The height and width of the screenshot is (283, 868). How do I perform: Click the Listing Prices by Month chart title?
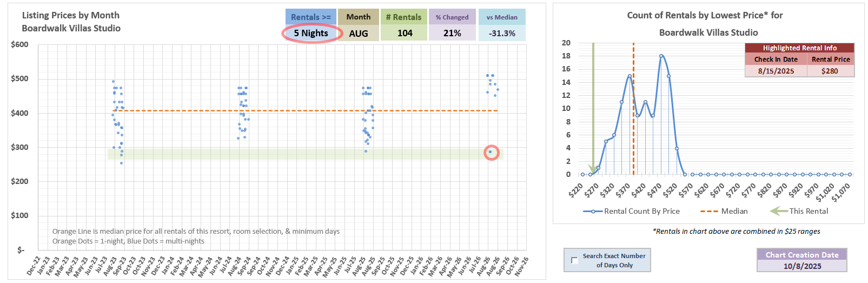coord(71,15)
